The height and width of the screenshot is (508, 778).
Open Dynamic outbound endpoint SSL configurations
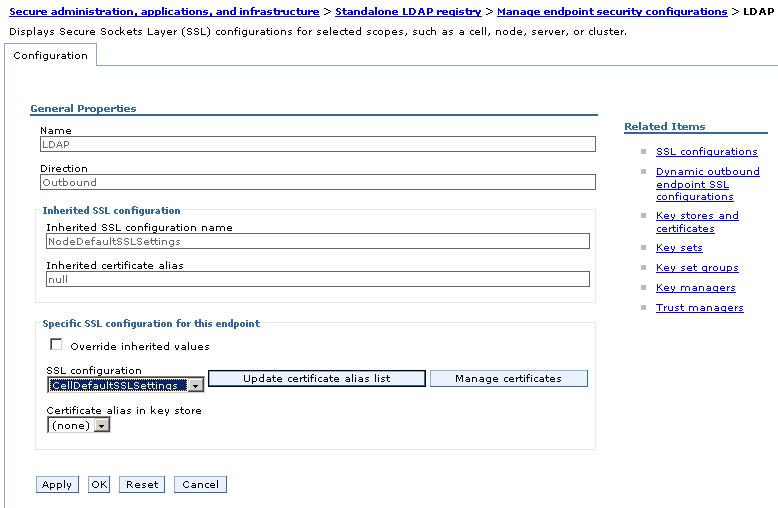tap(708, 184)
